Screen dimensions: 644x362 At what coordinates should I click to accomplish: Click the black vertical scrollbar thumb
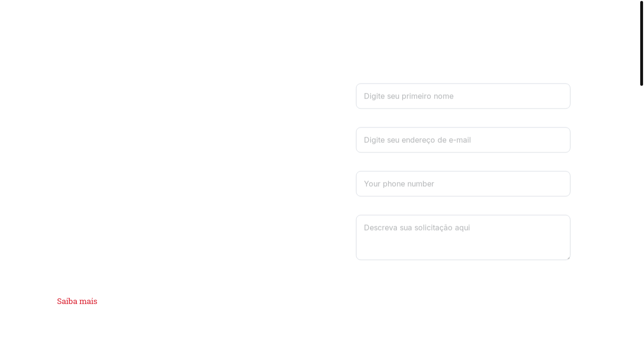pos(641,43)
